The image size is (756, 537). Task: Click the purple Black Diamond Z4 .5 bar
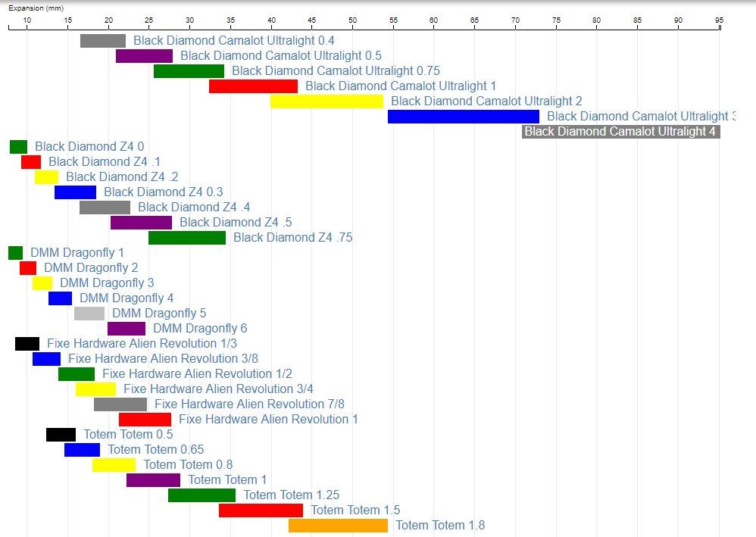tap(141, 223)
